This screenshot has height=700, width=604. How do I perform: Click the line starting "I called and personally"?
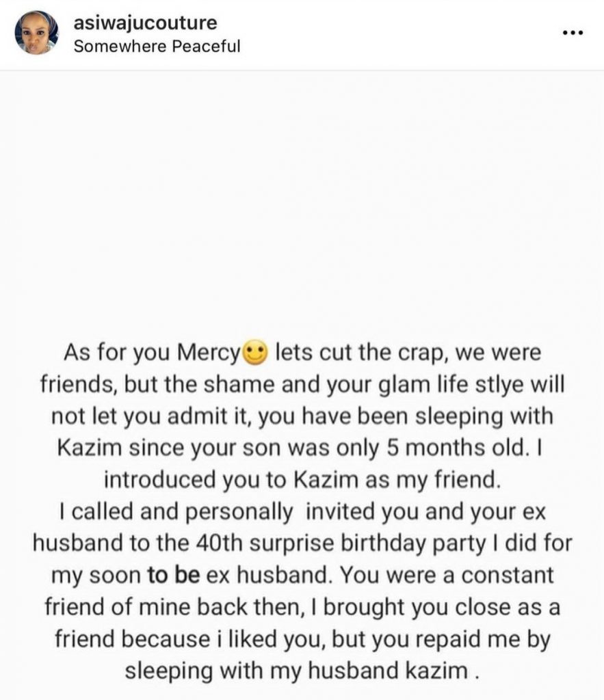[x=302, y=512]
